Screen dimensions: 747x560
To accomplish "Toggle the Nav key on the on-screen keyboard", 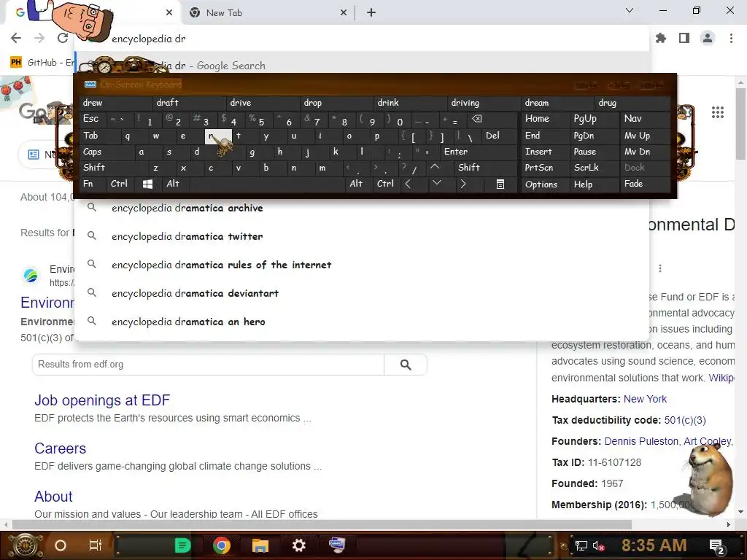I will click(645, 119).
